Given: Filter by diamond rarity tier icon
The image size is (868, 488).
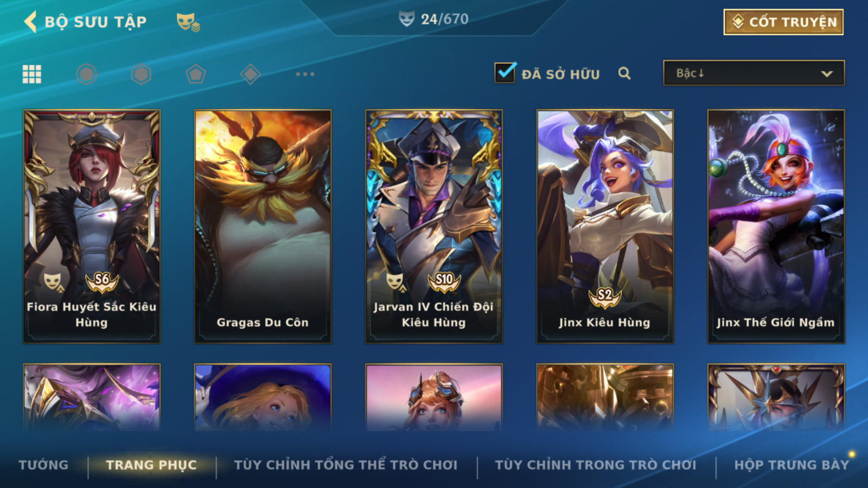Looking at the screenshot, I should 250,74.
